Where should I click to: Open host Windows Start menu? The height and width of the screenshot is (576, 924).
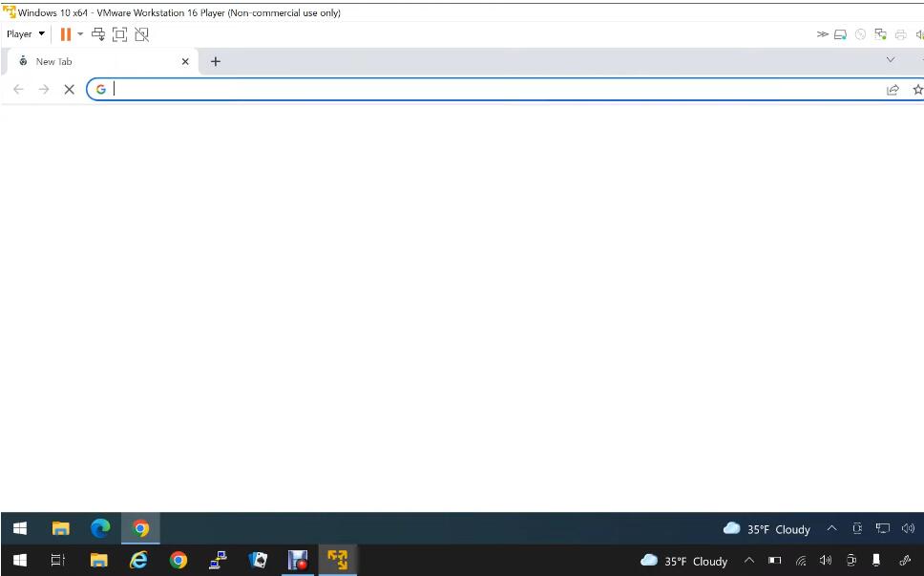click(x=20, y=560)
